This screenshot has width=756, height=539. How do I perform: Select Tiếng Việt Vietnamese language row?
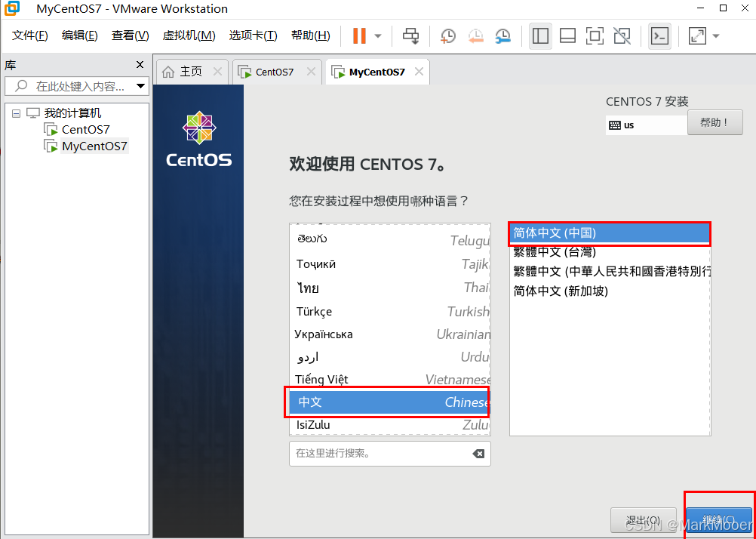click(390, 380)
